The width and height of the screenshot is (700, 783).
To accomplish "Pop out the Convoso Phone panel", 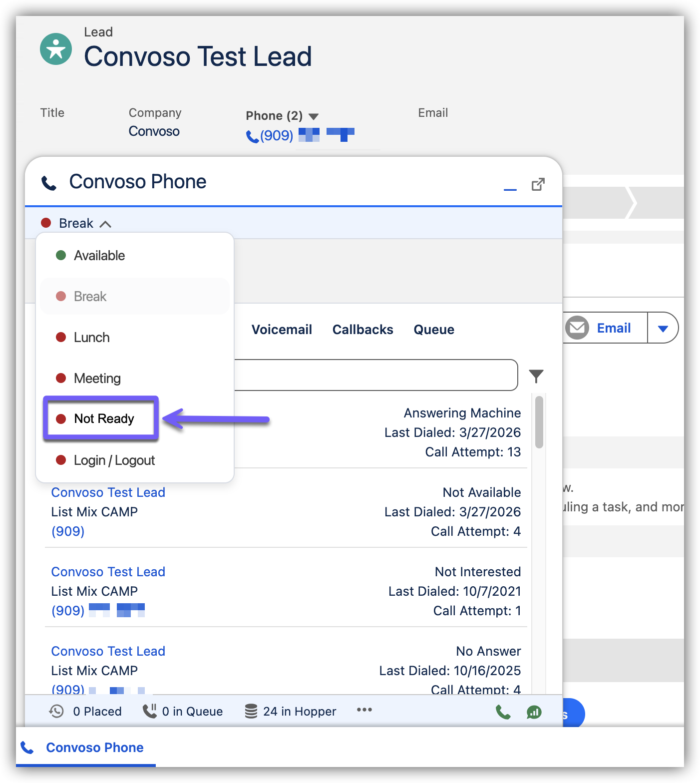I will (538, 185).
